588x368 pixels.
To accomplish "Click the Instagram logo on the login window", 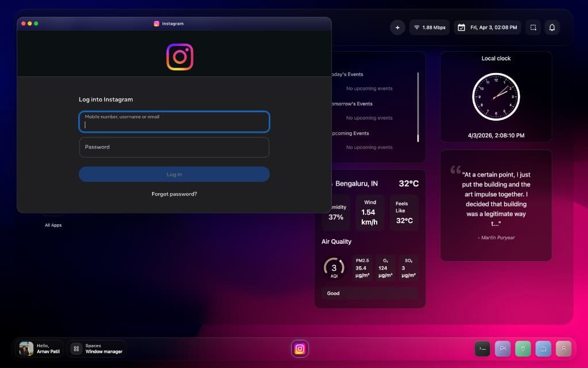I will [181, 57].
